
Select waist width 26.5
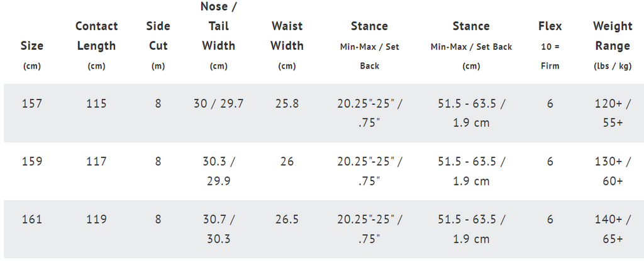point(287,219)
